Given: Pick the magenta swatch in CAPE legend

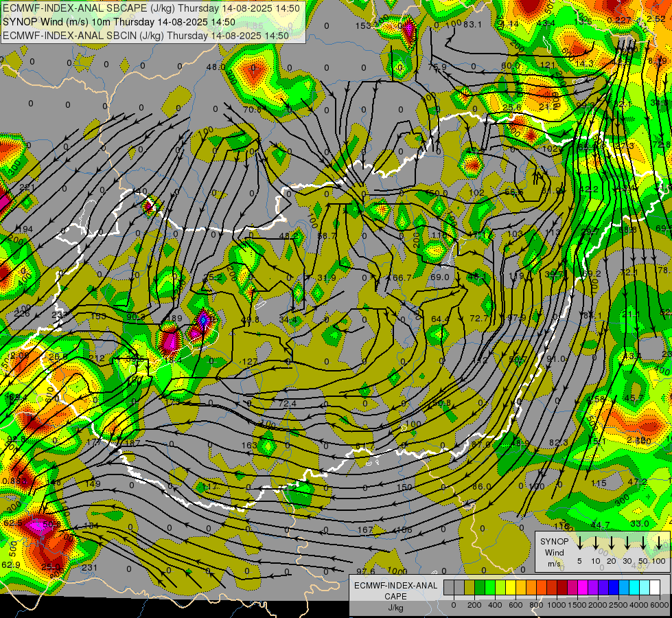Looking at the screenshot, I should 583,588.
